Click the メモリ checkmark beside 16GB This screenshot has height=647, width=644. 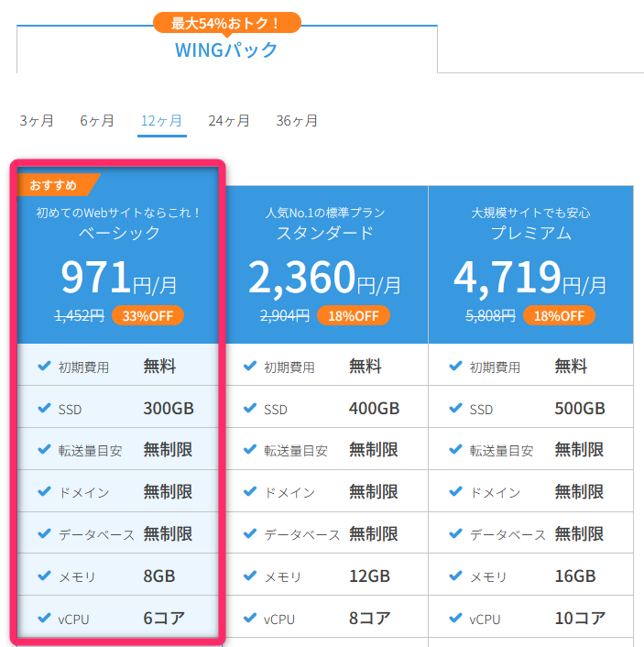click(455, 576)
